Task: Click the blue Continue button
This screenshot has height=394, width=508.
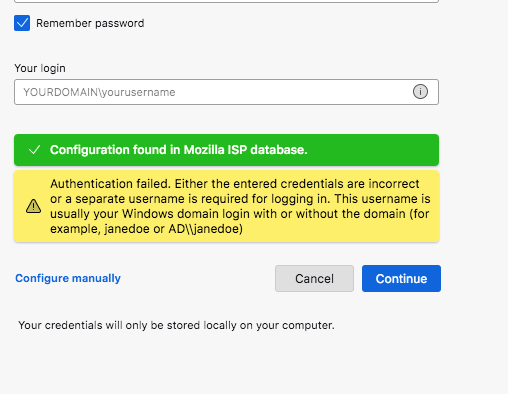Action: point(401,278)
